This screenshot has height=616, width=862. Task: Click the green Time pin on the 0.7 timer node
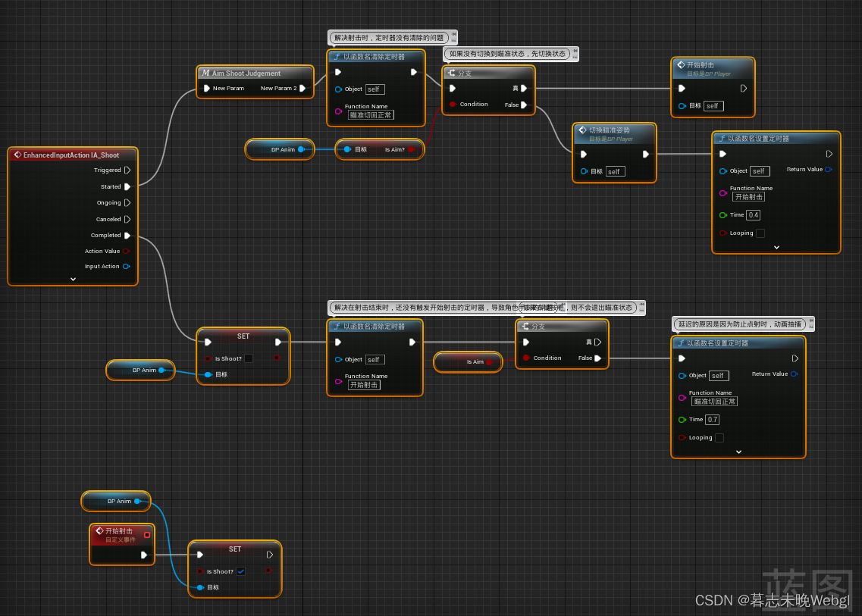682,420
